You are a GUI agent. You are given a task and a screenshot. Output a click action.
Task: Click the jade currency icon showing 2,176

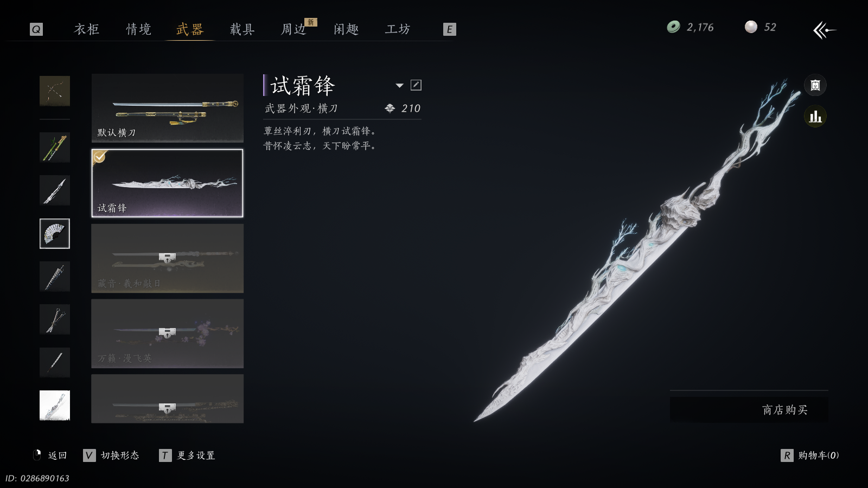click(673, 27)
